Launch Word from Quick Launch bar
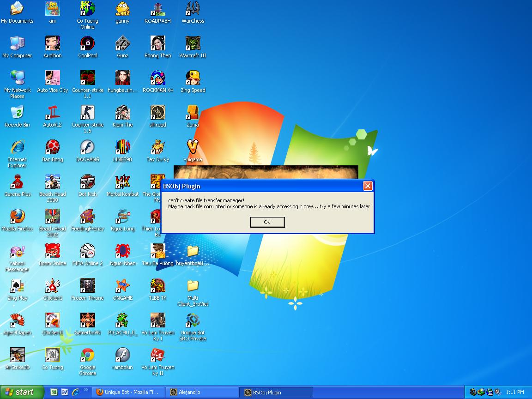 tap(65, 392)
